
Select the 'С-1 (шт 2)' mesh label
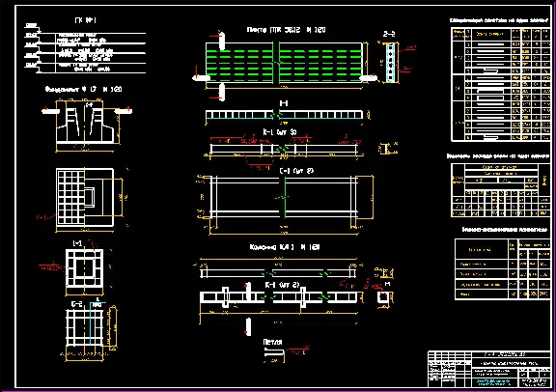tap(296, 171)
